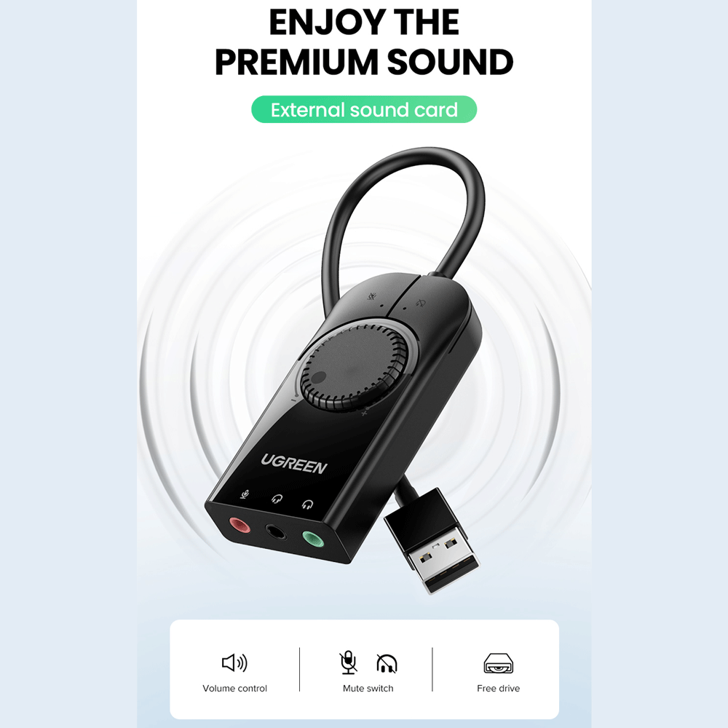Toggle the mic mute switch on the device
The height and width of the screenshot is (728, 728).
[x=376, y=296]
